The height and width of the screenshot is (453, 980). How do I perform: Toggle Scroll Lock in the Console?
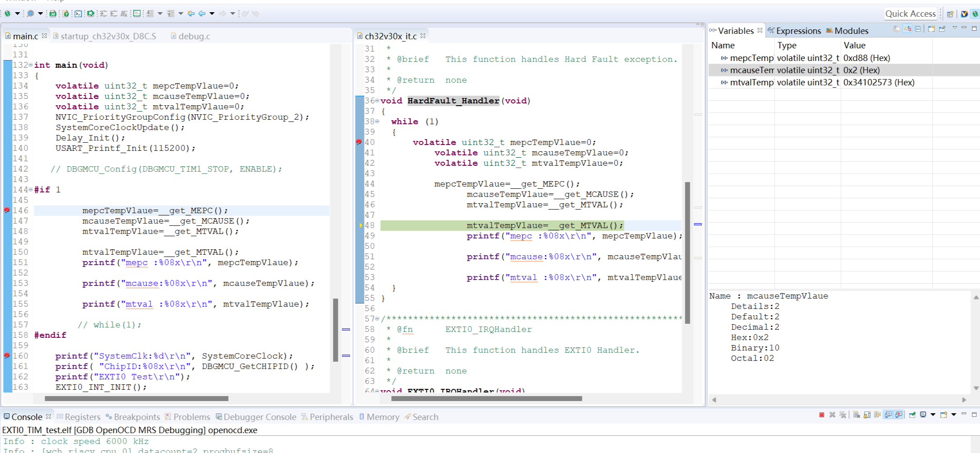click(866, 415)
